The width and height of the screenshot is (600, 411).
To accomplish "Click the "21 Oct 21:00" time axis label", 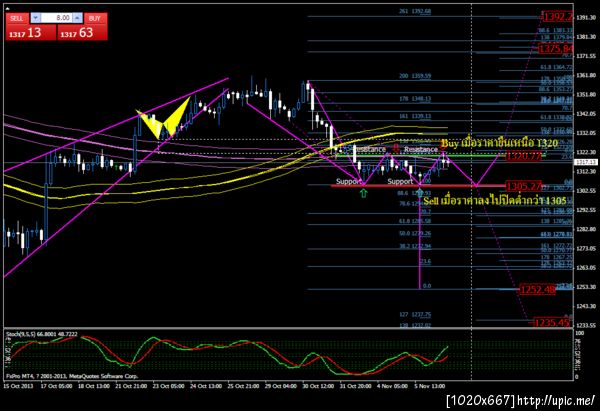I will pyautogui.click(x=131, y=386).
